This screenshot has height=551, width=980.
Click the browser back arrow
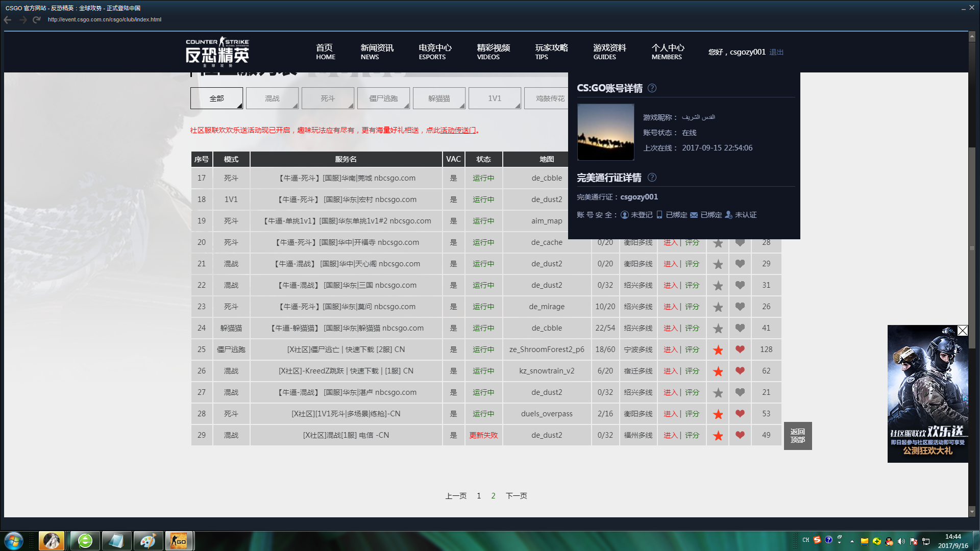8,20
